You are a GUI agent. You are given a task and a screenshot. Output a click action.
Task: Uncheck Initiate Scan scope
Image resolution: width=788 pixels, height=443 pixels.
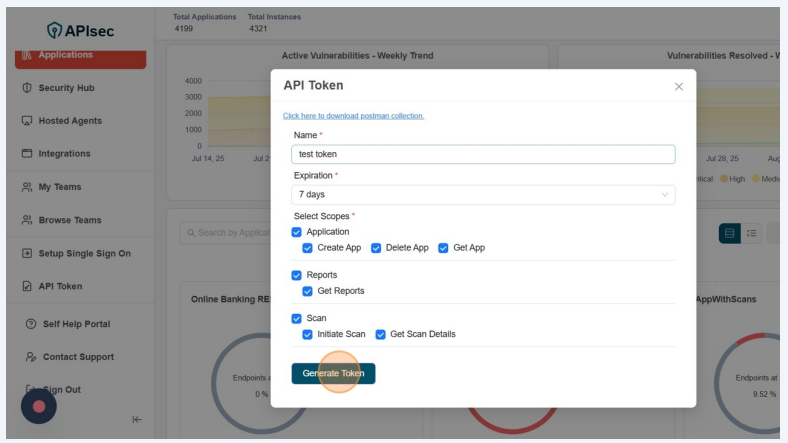(x=307, y=335)
